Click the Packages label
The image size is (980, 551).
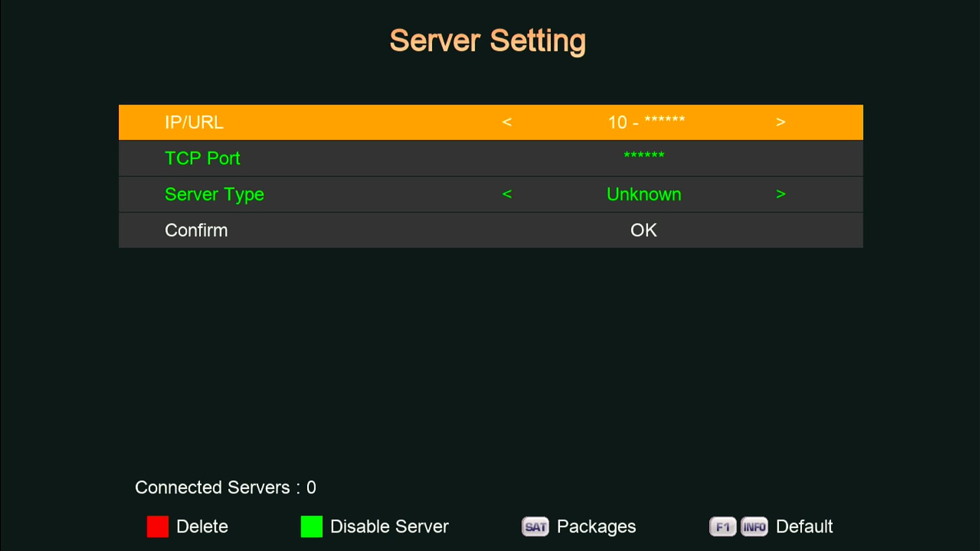pyautogui.click(x=596, y=527)
